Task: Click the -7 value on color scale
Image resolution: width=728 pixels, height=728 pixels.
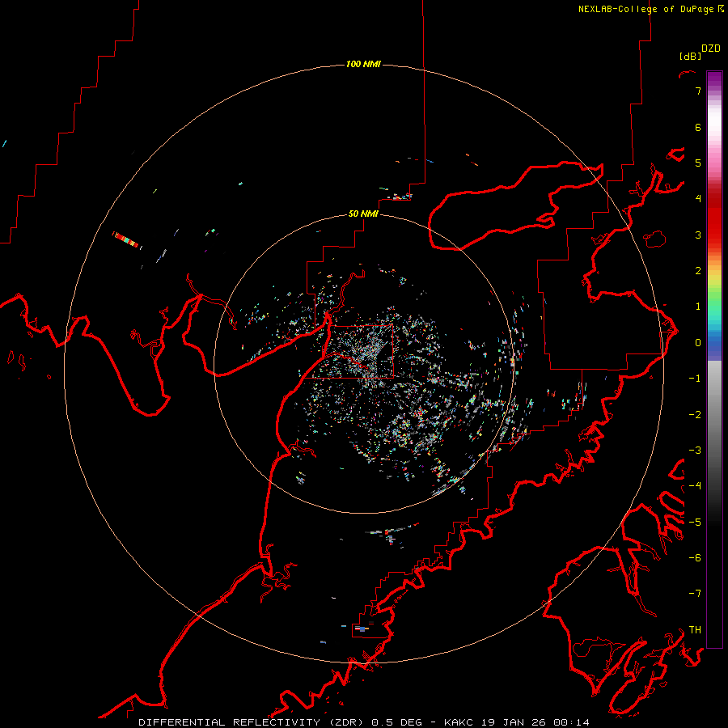Action: click(x=695, y=594)
